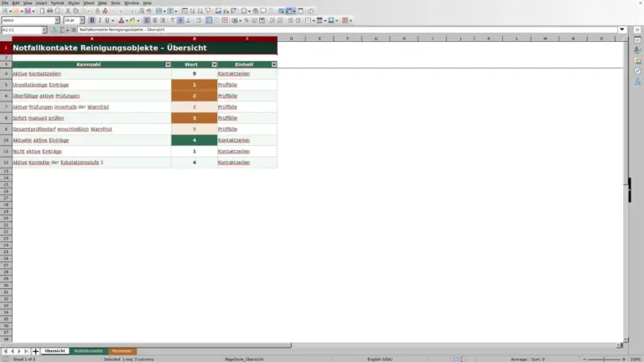
Task: Open the sidebar Navigator deck
Action: (637, 71)
